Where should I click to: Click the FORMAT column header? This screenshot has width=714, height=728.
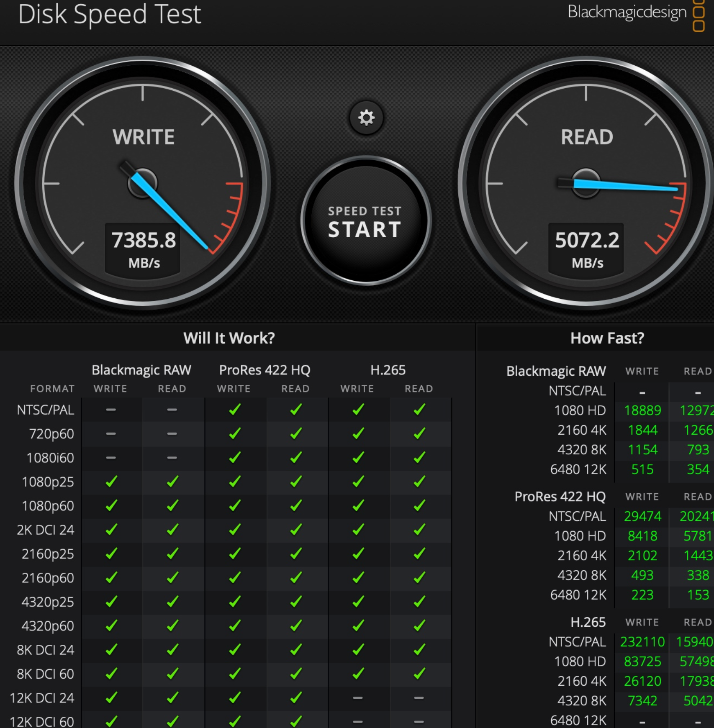[x=52, y=389]
